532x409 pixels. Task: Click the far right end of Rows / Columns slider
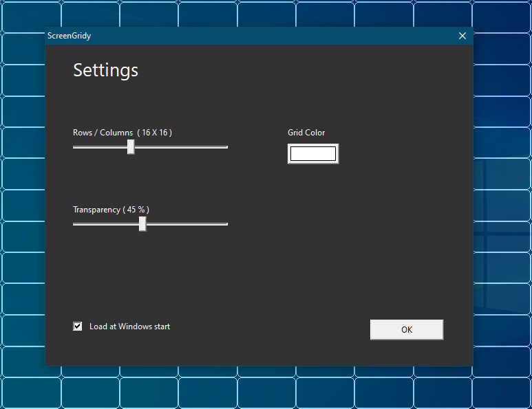226,147
